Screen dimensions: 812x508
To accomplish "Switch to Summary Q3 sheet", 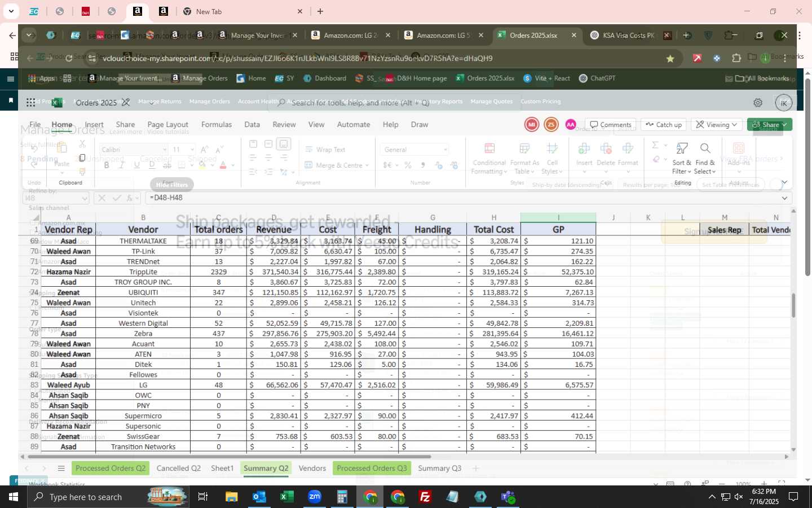I will pyautogui.click(x=440, y=468).
